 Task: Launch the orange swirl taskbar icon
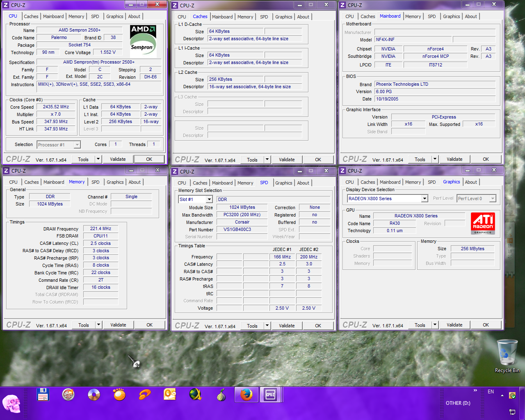click(145, 395)
